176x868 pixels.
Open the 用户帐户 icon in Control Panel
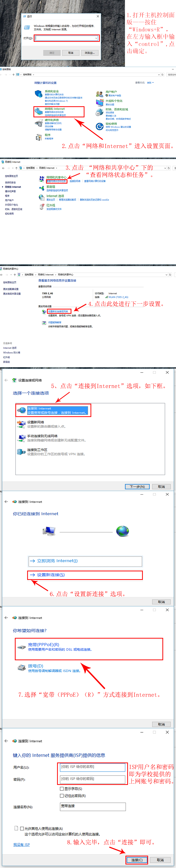coord(100,94)
